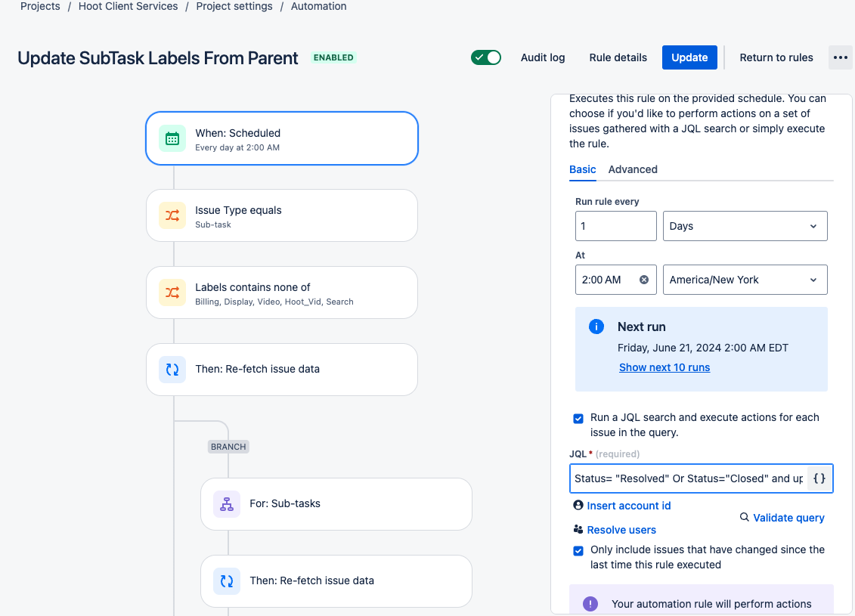The width and height of the screenshot is (855, 616).
Task: Click the Show next 10 runs link
Action: tap(664, 367)
